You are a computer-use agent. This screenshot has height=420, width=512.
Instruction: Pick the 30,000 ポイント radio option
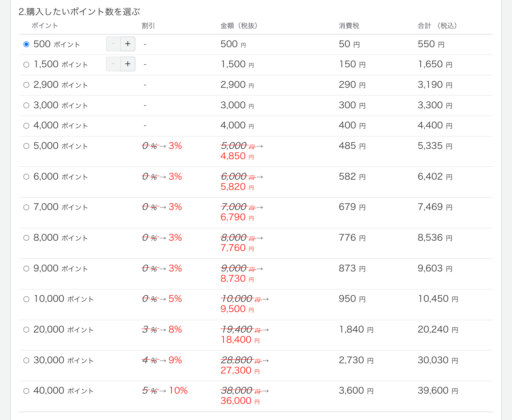(26, 360)
